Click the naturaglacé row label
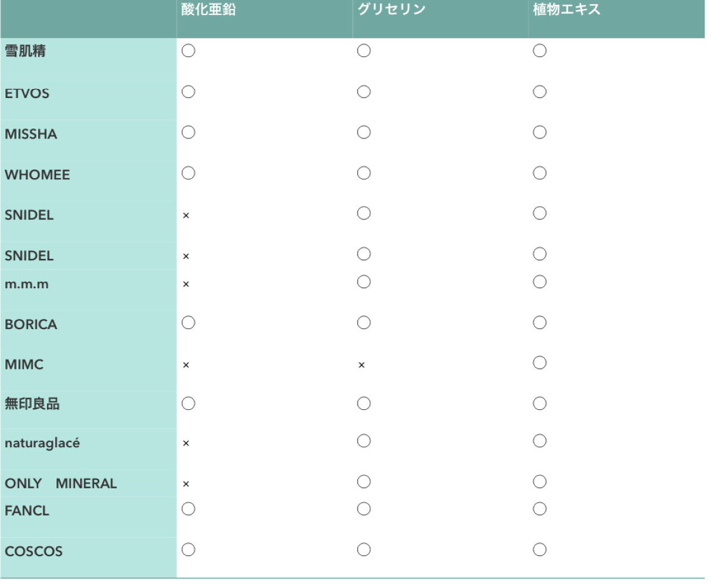Viewport: 713px width, 588px height. [x=42, y=443]
